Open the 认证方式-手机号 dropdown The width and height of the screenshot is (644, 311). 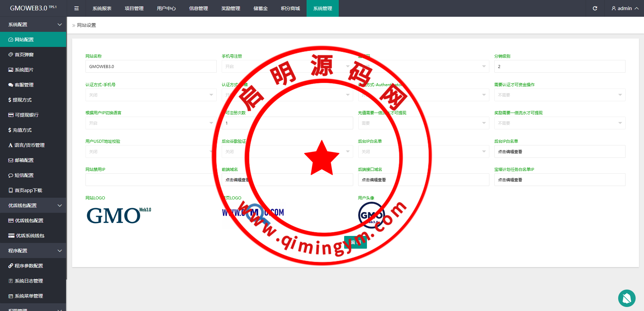[151, 95]
